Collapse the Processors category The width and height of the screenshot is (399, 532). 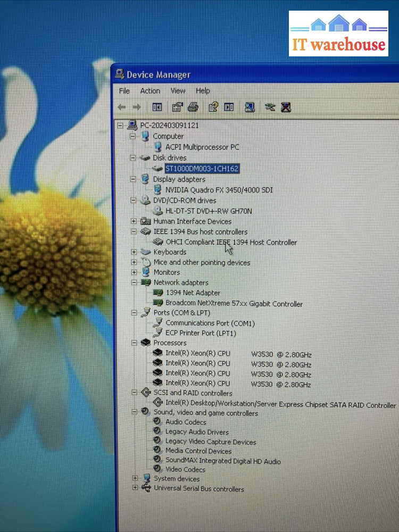(x=134, y=343)
